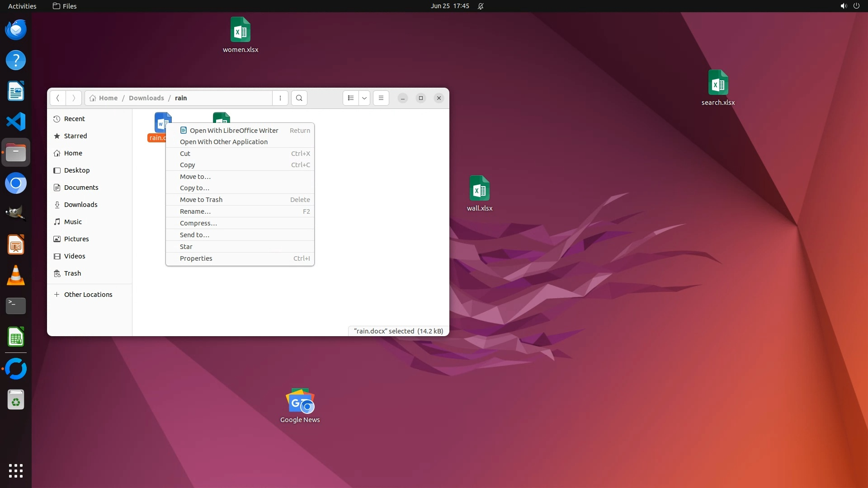Go back with the back arrow
The height and width of the screenshot is (488, 868).
click(x=58, y=98)
